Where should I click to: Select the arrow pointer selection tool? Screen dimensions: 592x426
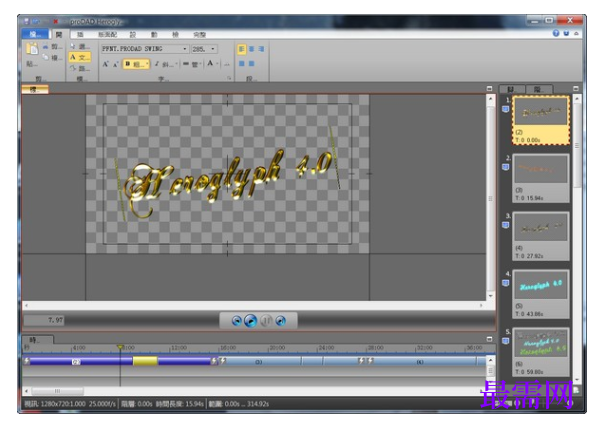[x=73, y=46]
